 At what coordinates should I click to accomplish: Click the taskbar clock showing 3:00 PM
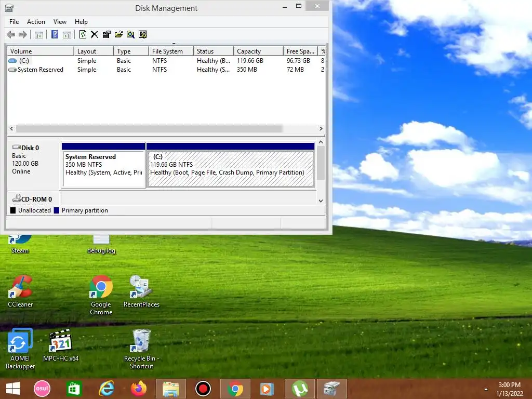point(510,389)
